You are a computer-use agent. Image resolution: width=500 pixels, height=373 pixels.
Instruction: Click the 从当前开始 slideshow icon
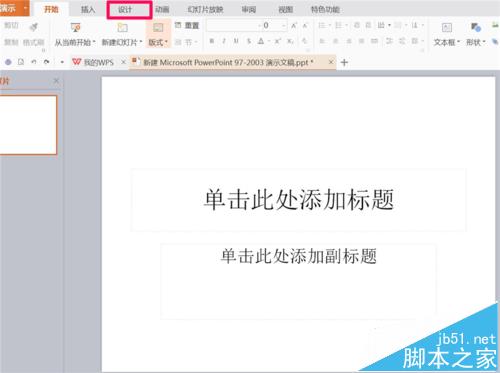pyautogui.click(x=76, y=27)
